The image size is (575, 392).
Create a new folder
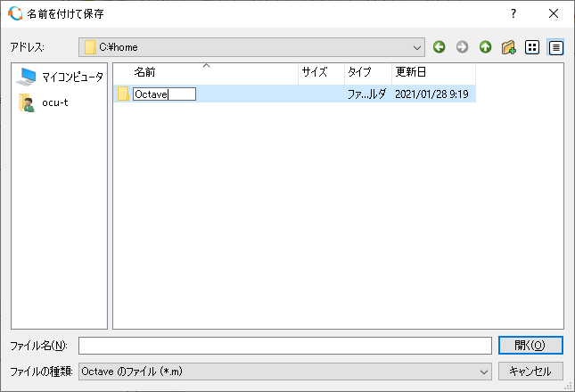tap(509, 47)
